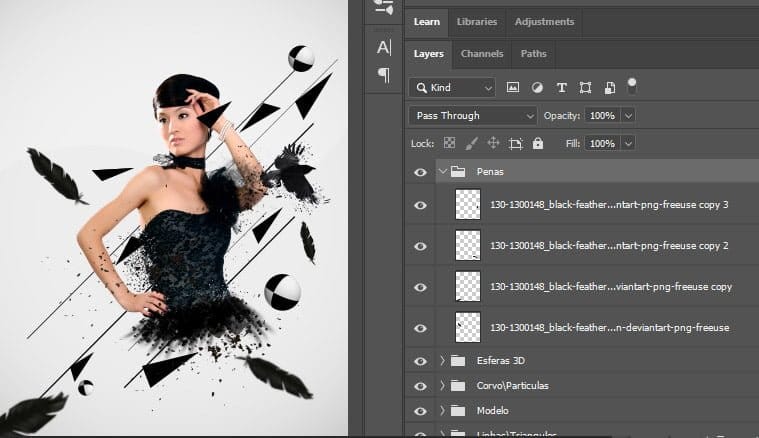Viewport: 759px width, 438px height.
Task: Click the 'ntart-png-freeuse copy 2' layer name
Action: [x=609, y=246]
